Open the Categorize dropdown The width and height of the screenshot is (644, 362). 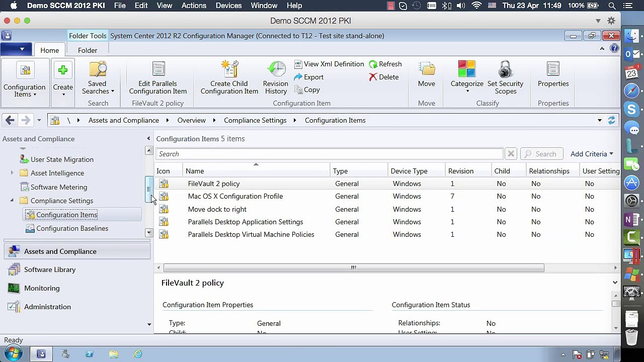467,77
